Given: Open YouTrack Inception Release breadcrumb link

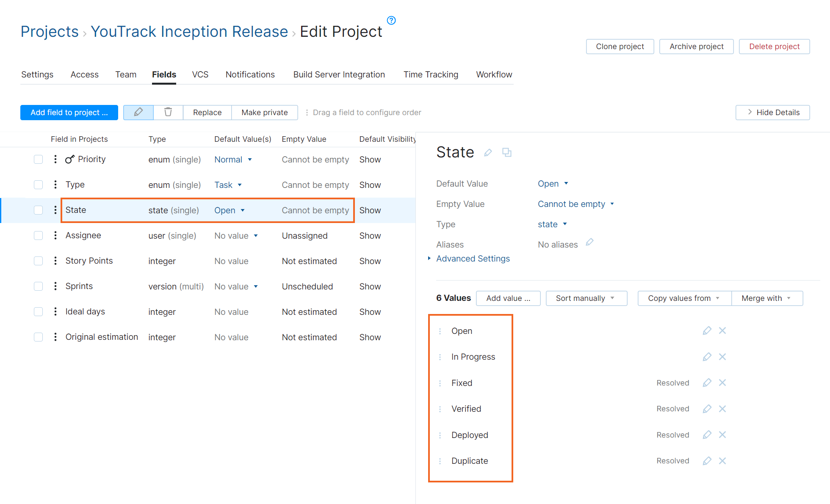Looking at the screenshot, I should tap(189, 32).
